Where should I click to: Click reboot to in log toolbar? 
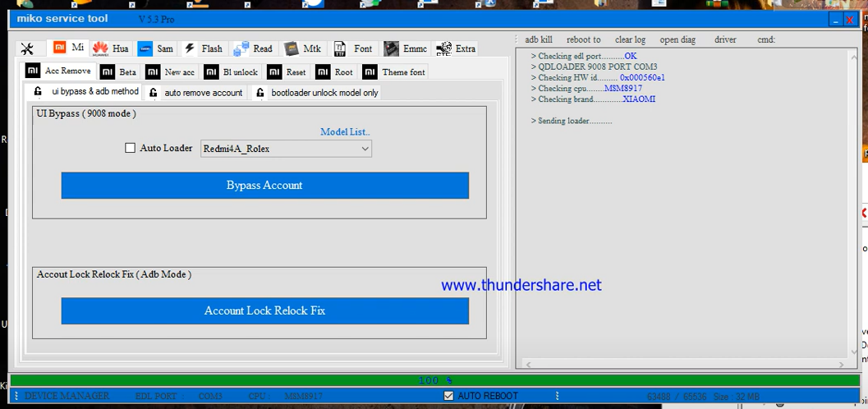[x=584, y=40]
